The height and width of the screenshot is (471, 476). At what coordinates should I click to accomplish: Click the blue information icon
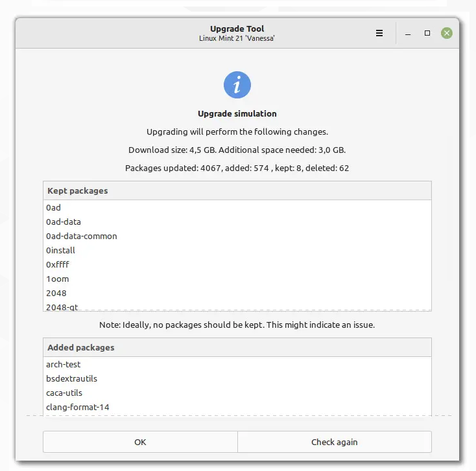[237, 85]
